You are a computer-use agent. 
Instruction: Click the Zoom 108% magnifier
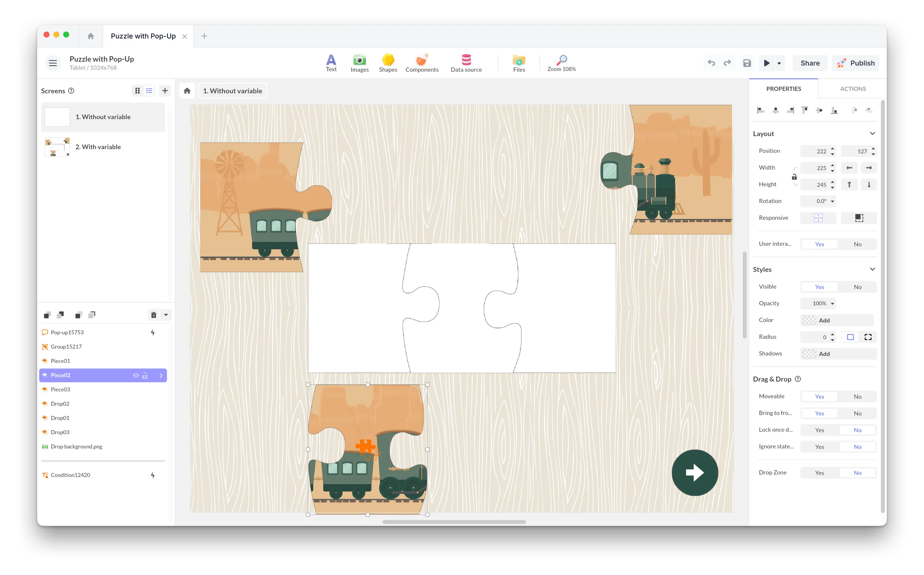coord(561,63)
